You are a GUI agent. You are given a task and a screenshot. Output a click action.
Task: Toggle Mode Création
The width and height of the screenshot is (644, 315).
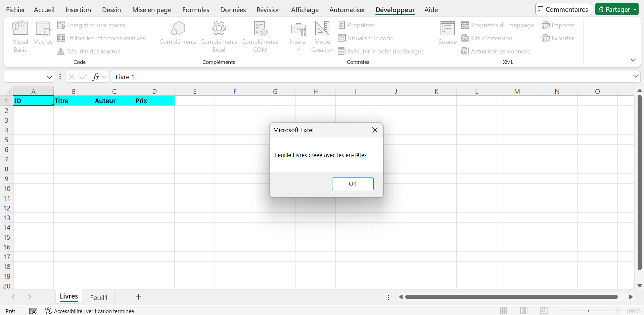click(x=322, y=36)
